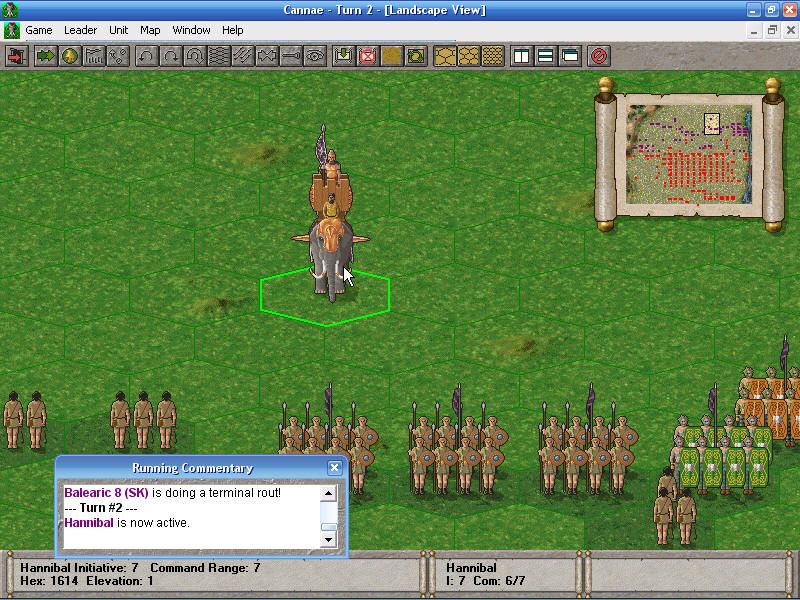800x600 pixels.
Task: Close the Running Commentary panel
Action: click(x=335, y=468)
